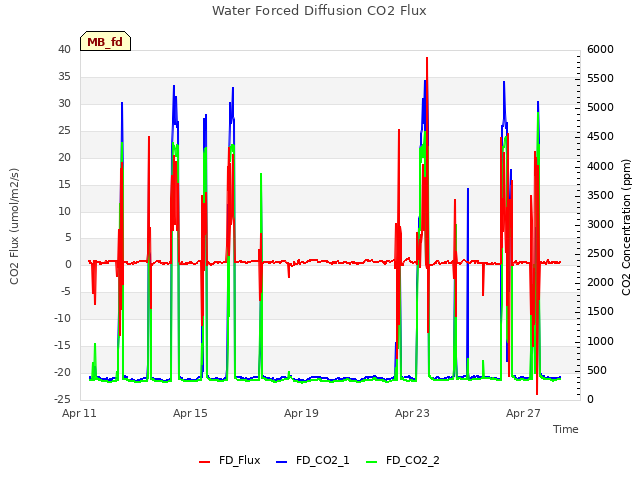Viewport: 640px width, 480px height.
Task: Click the Apr 11 x-axis label
Action: point(79,413)
